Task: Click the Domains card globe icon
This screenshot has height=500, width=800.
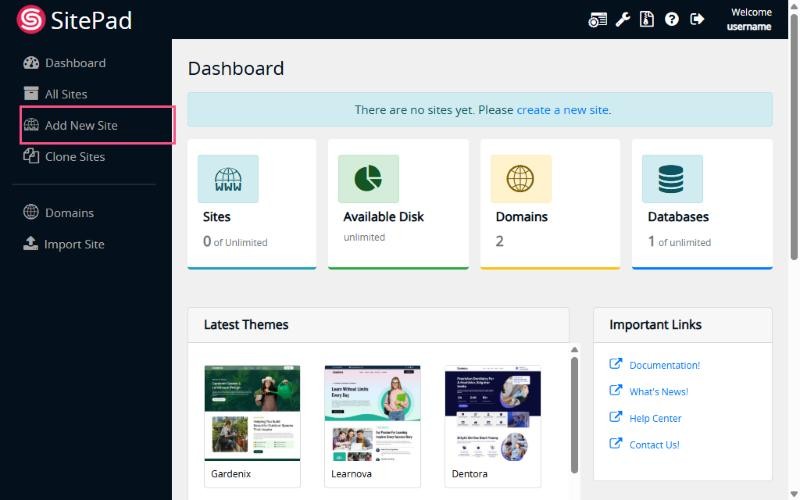Action: coord(520,179)
